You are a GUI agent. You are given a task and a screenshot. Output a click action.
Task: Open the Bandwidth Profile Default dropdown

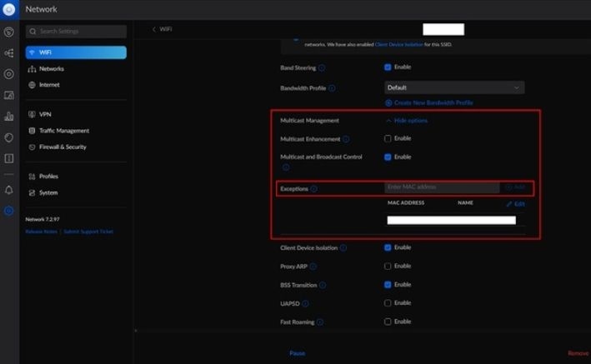coord(454,87)
